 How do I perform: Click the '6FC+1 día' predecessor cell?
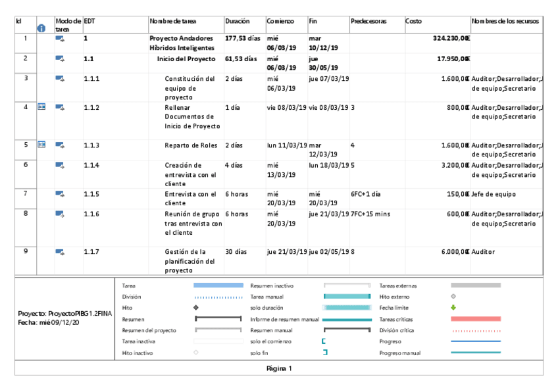(x=367, y=194)
